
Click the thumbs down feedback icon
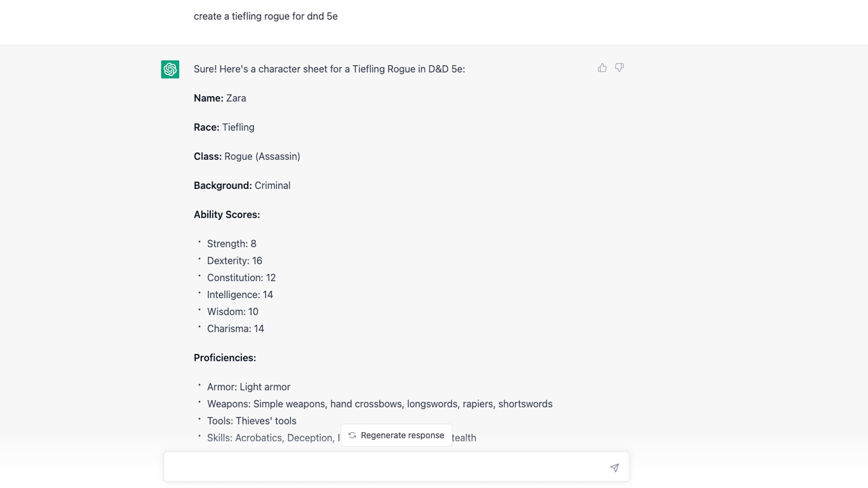pyautogui.click(x=619, y=68)
